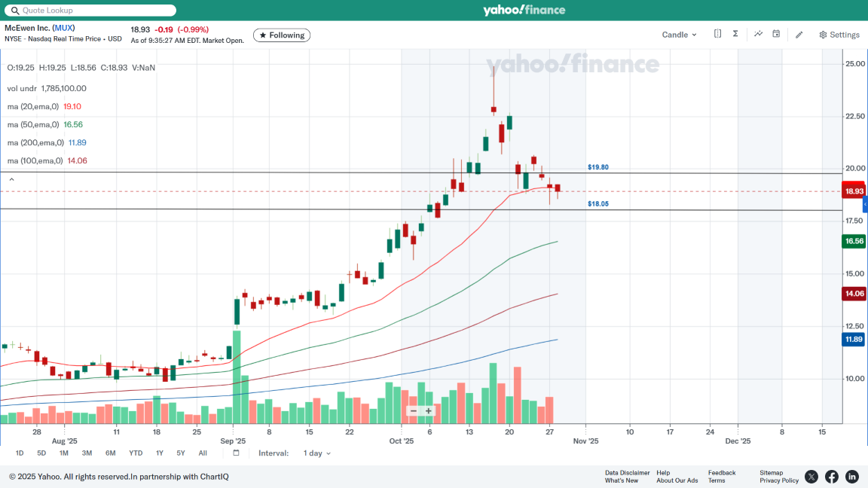
Task: Open the Privacy Policy link
Action: pyautogui.click(x=779, y=480)
